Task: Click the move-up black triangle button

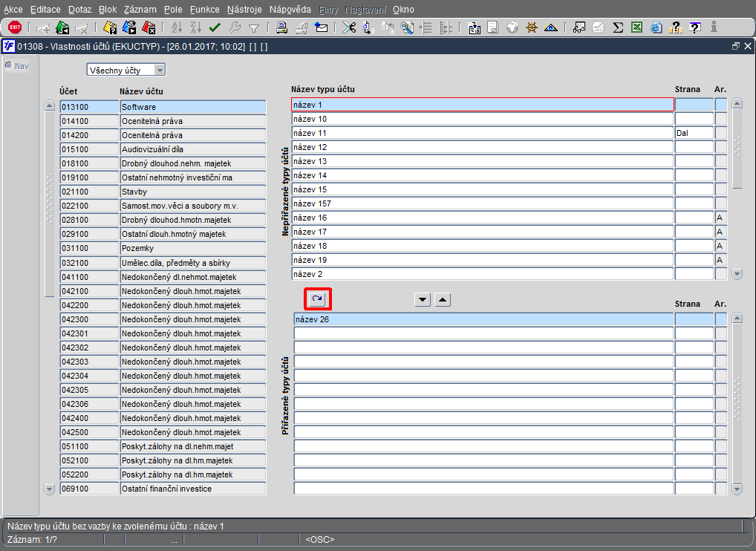Action: point(443,300)
